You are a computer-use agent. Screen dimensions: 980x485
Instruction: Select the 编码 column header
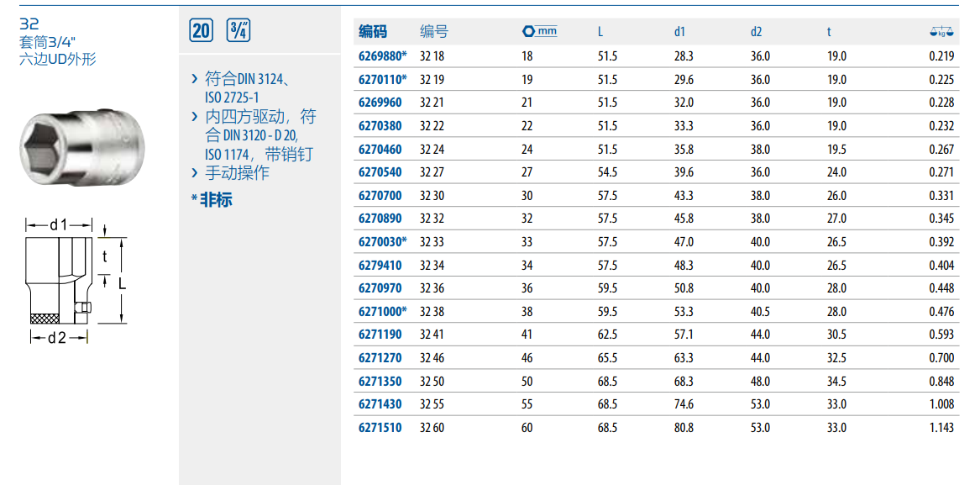(374, 32)
